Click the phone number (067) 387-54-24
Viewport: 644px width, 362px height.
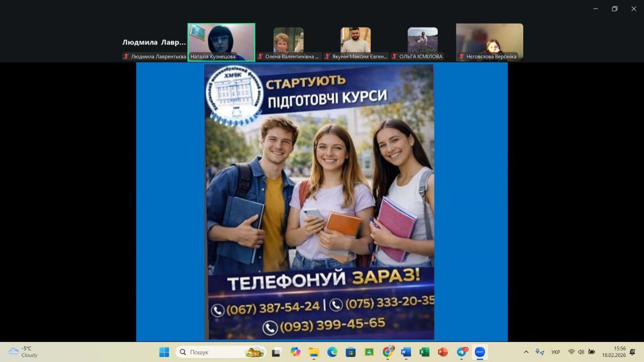[x=273, y=307]
